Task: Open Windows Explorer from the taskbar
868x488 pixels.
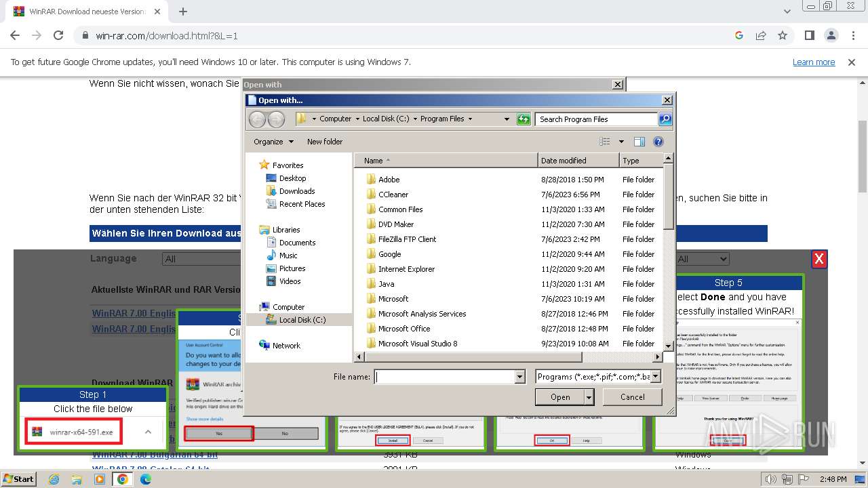Action: coord(77,479)
